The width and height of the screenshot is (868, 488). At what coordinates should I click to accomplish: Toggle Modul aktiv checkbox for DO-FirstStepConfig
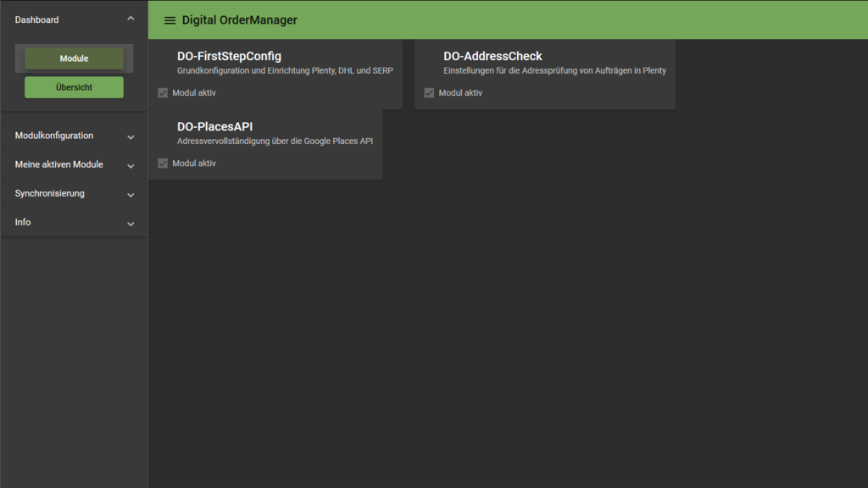(163, 93)
